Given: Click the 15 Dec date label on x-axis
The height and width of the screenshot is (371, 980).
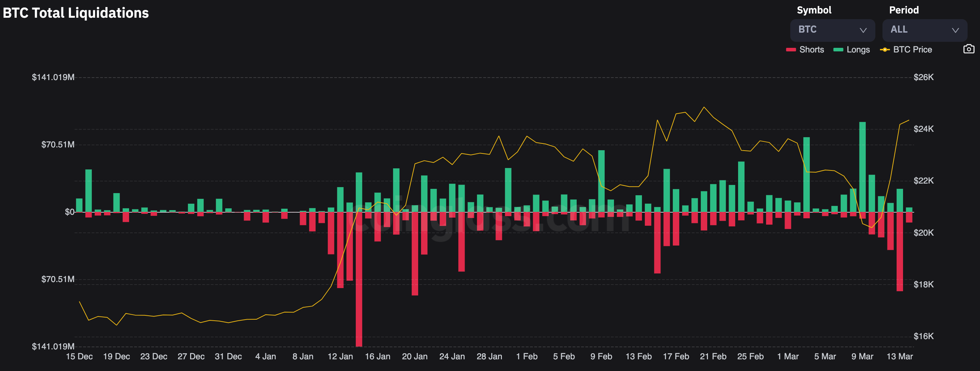Looking at the screenshot, I should pyautogui.click(x=79, y=356).
